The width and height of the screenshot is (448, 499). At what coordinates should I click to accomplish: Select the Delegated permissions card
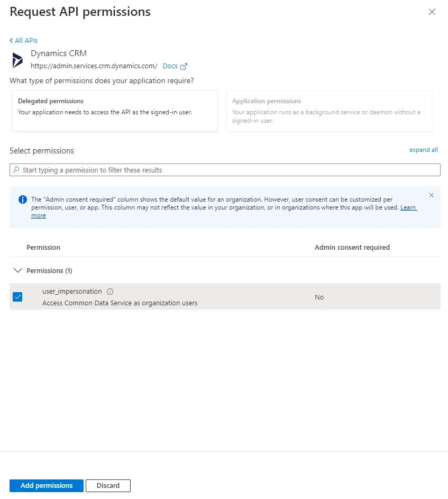click(x=115, y=111)
